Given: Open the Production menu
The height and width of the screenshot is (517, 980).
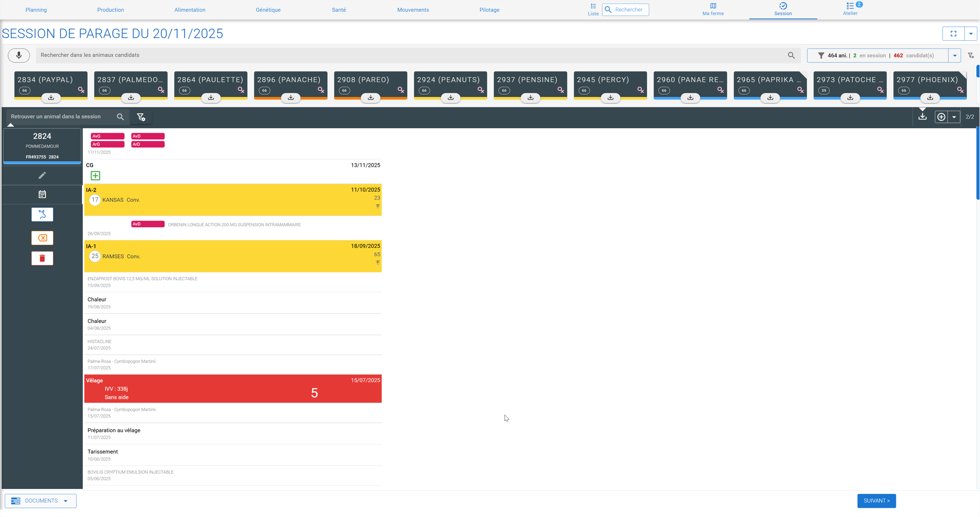Looking at the screenshot, I should click(110, 10).
